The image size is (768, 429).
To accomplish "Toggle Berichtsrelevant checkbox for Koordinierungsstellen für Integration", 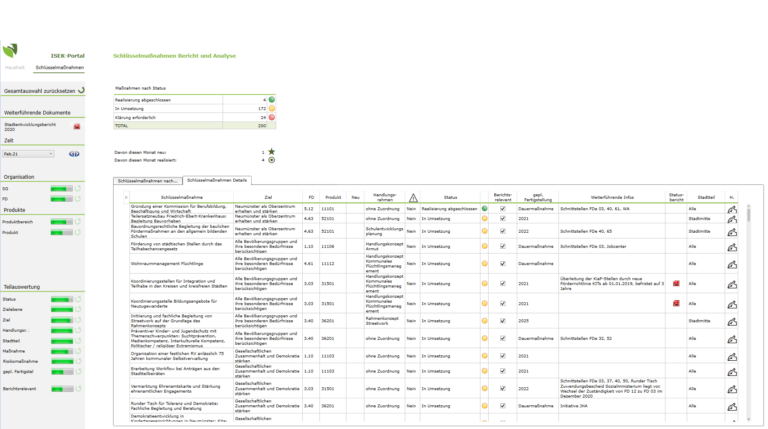I will click(x=503, y=284).
